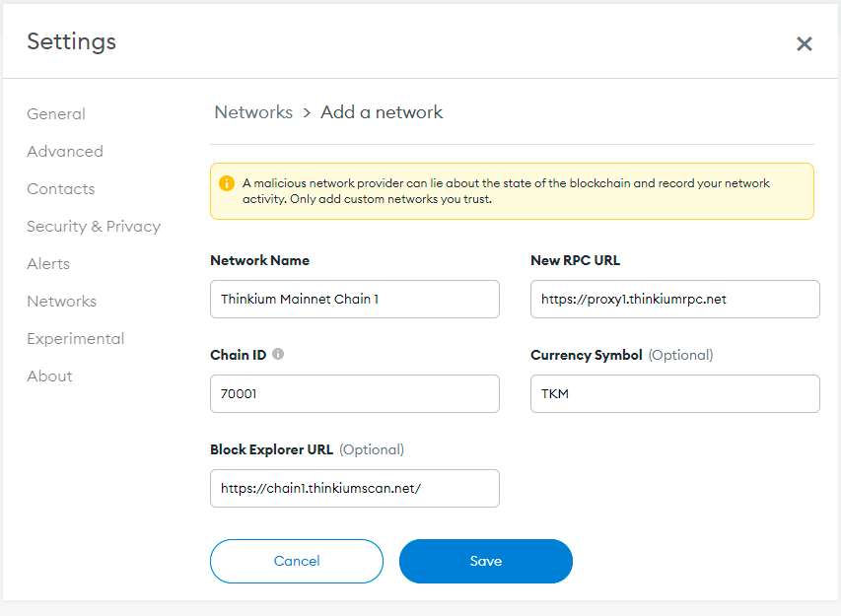Image resolution: width=841 pixels, height=616 pixels.
Task: Open Security & Privacy settings
Action: click(x=94, y=227)
